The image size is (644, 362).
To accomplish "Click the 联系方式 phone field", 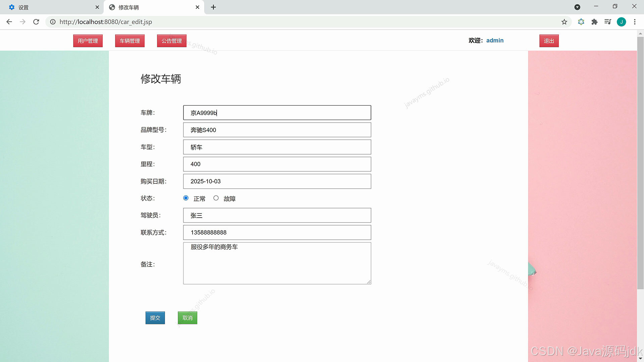I will [277, 233].
